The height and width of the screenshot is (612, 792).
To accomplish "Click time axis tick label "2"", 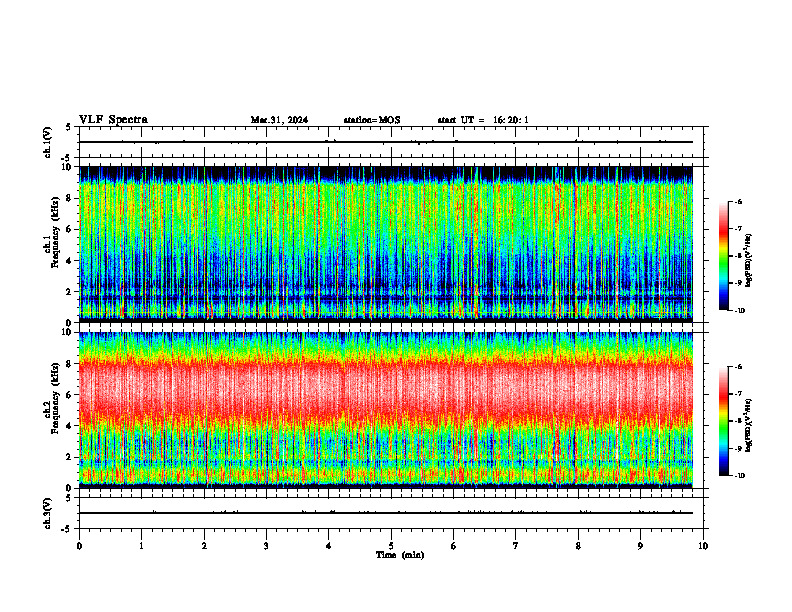I will click(x=204, y=546).
